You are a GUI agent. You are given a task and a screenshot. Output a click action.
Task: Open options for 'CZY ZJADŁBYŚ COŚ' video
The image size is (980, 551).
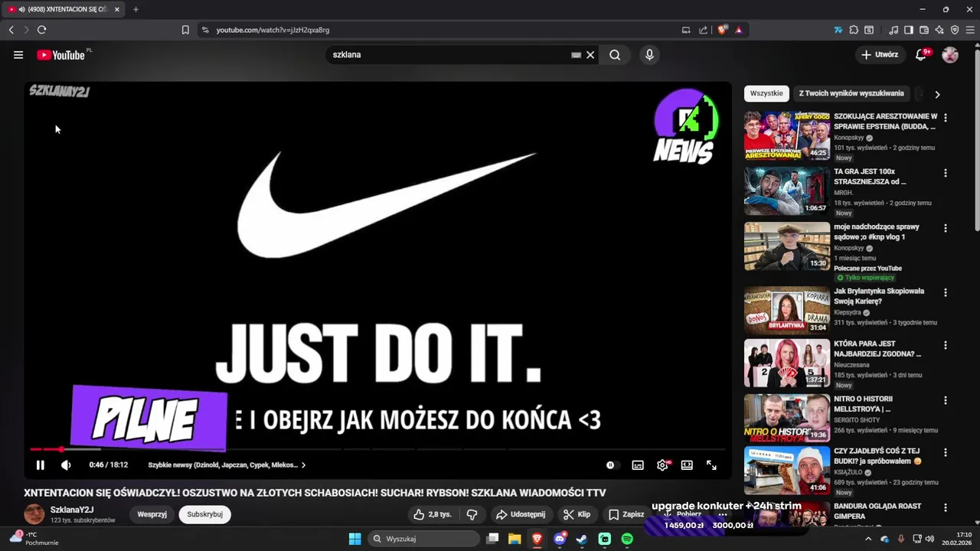[946, 452]
